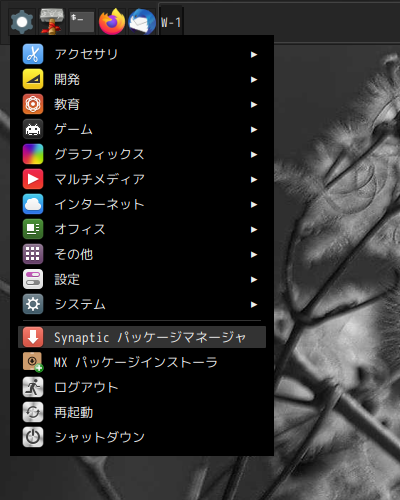Expand the システム submenu arrow
The image size is (400, 500).
pyautogui.click(x=254, y=304)
